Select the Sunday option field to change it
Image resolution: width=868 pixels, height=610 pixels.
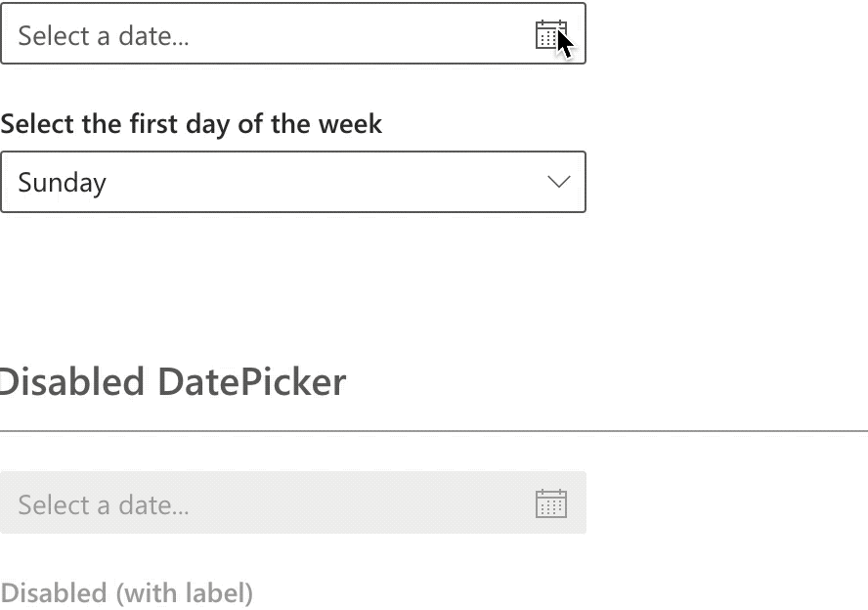tap(293, 182)
